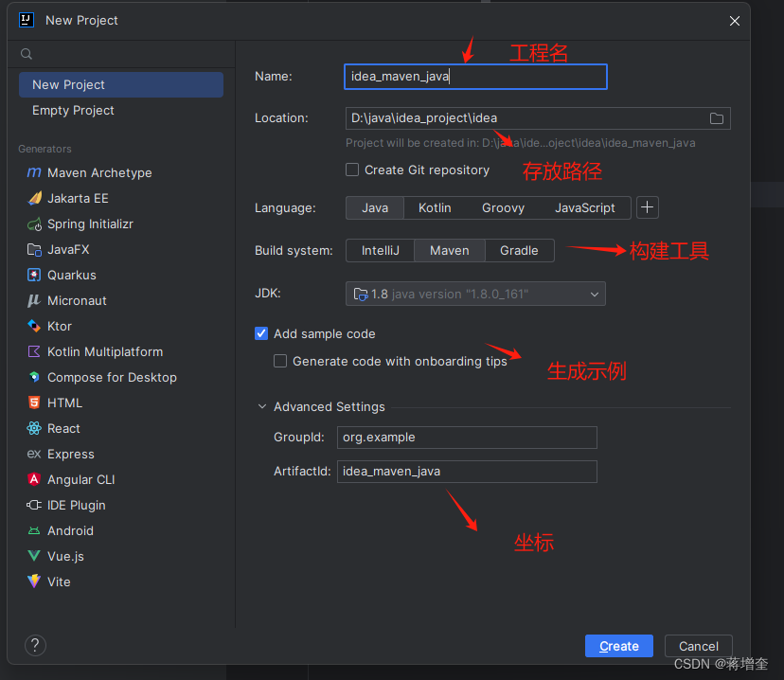Choose Maven build system
Screen dimensions: 784x680
[x=450, y=250]
